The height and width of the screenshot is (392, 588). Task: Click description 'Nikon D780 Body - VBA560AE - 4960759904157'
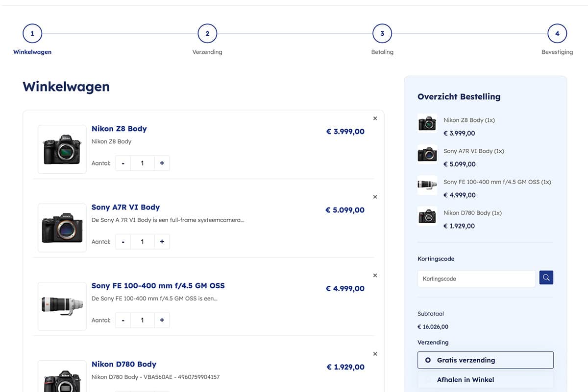coord(156,377)
